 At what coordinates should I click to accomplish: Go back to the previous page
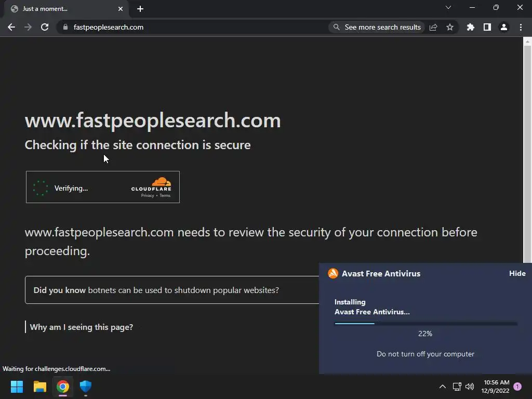tap(11, 27)
